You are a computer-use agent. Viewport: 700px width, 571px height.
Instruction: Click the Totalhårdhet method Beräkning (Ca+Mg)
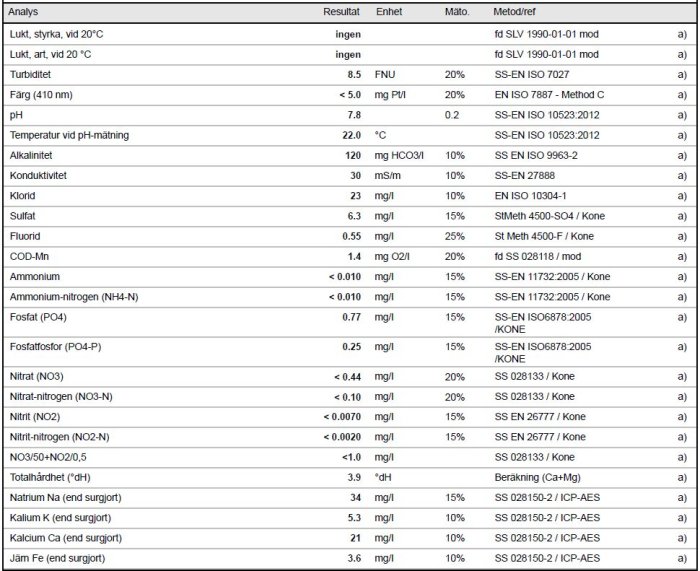(x=538, y=478)
